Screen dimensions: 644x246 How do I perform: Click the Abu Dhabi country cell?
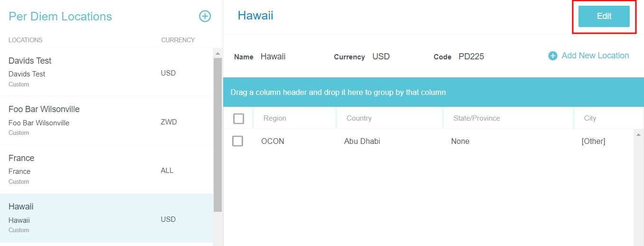click(362, 142)
